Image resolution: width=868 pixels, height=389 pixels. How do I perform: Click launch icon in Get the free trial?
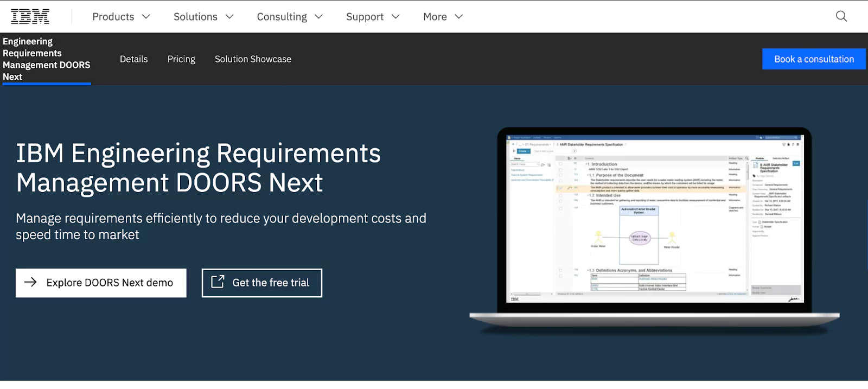[218, 282]
